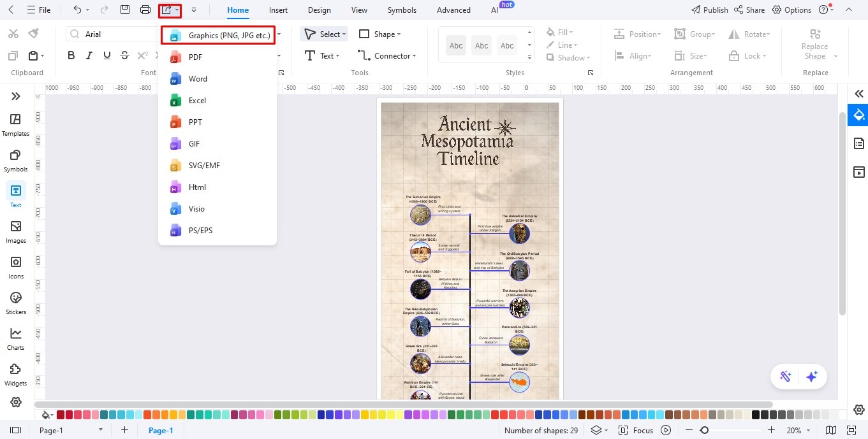Open Templates panel in left sidebar
Viewport: 868px width, 439px height.
[x=16, y=125]
